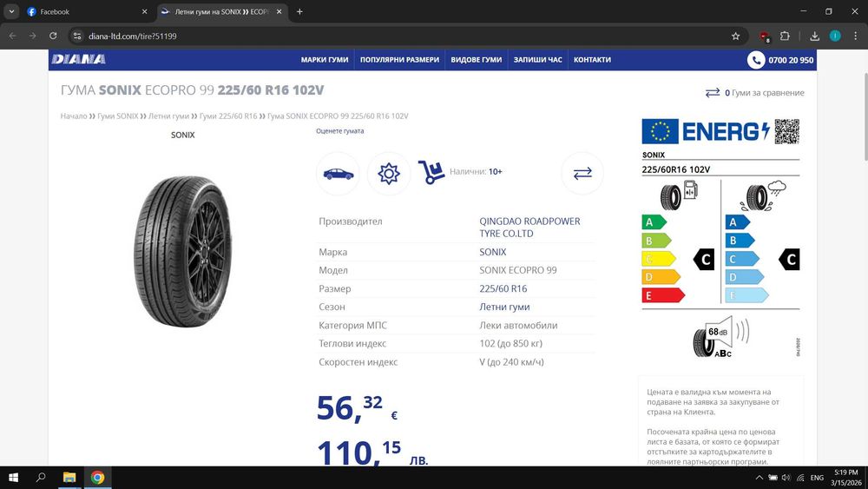Switch to the Facebook tab

88,11
